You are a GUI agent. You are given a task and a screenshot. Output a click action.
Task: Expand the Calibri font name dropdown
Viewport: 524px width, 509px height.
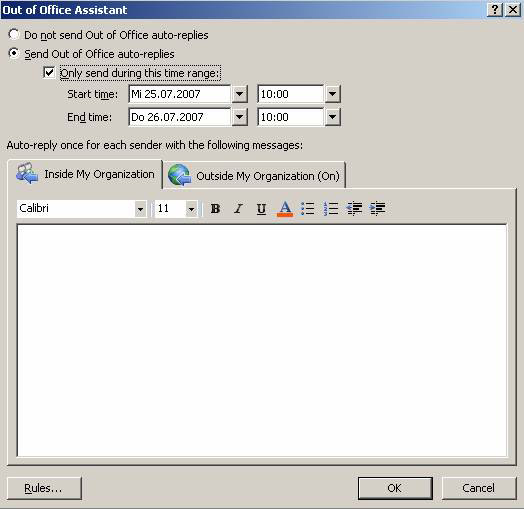tap(140, 209)
